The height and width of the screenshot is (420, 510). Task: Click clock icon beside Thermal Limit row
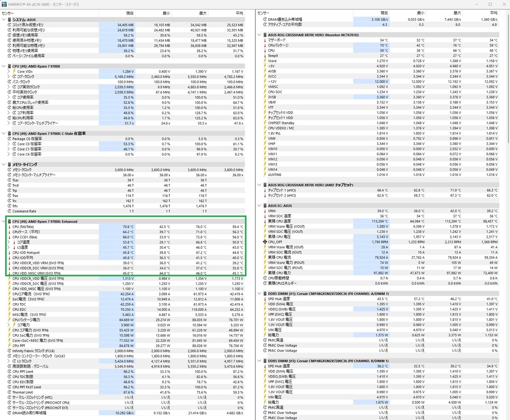click(9, 392)
